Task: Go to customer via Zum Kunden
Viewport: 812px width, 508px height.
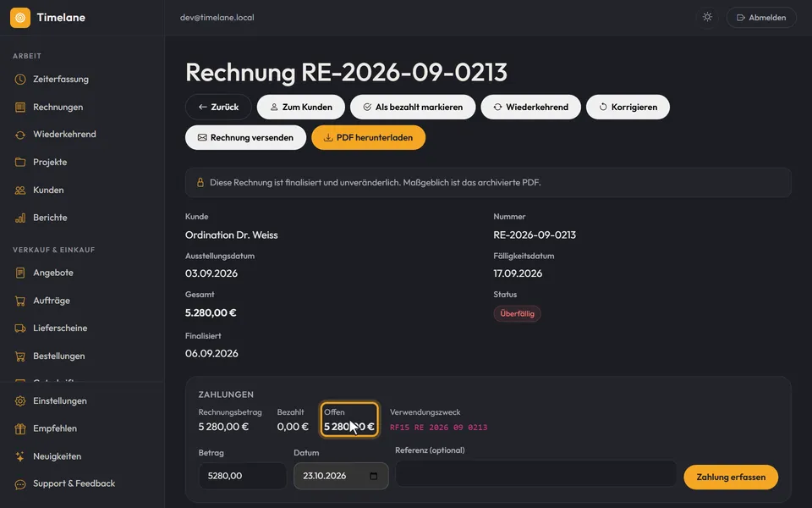Action: (301, 107)
